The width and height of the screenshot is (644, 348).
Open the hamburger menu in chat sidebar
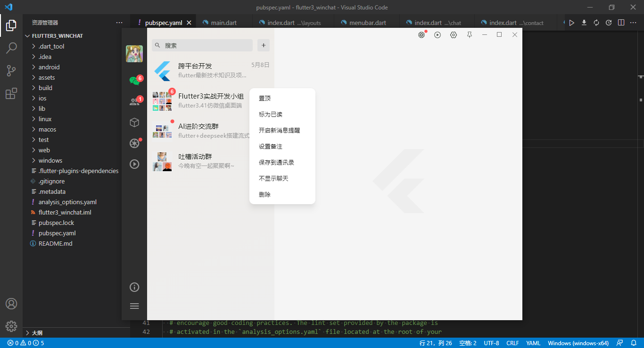point(134,306)
